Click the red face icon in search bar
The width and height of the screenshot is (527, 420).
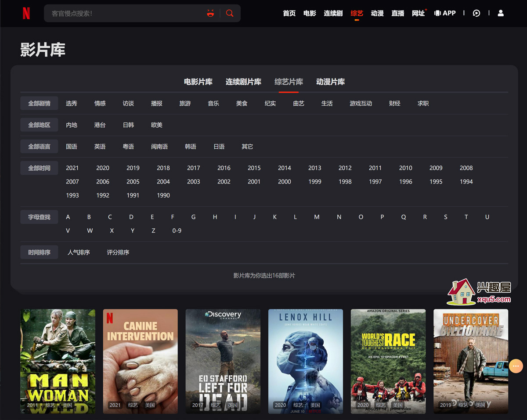210,13
